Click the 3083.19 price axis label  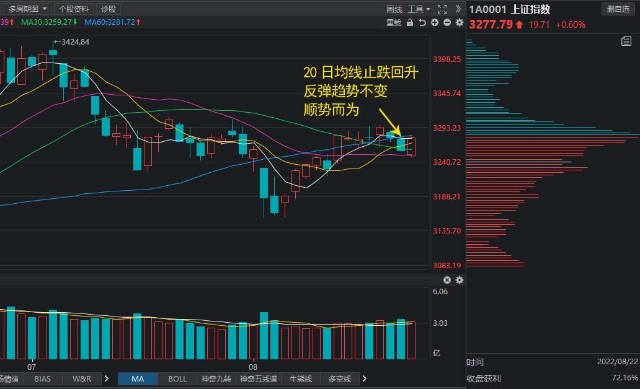point(447,265)
